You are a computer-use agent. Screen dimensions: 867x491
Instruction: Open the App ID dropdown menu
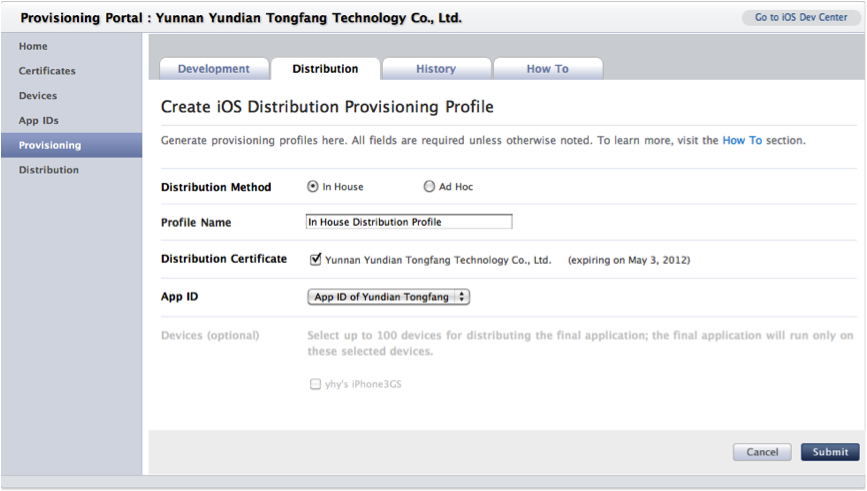(x=389, y=297)
